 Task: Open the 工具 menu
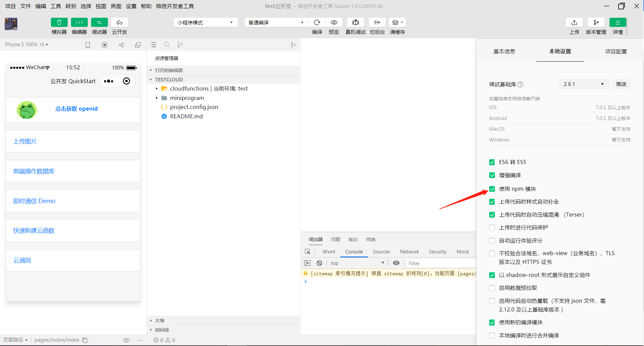pyautogui.click(x=56, y=6)
